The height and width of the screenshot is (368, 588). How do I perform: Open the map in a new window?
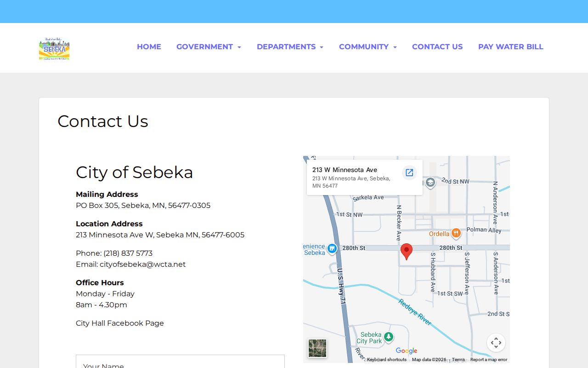[x=409, y=172]
